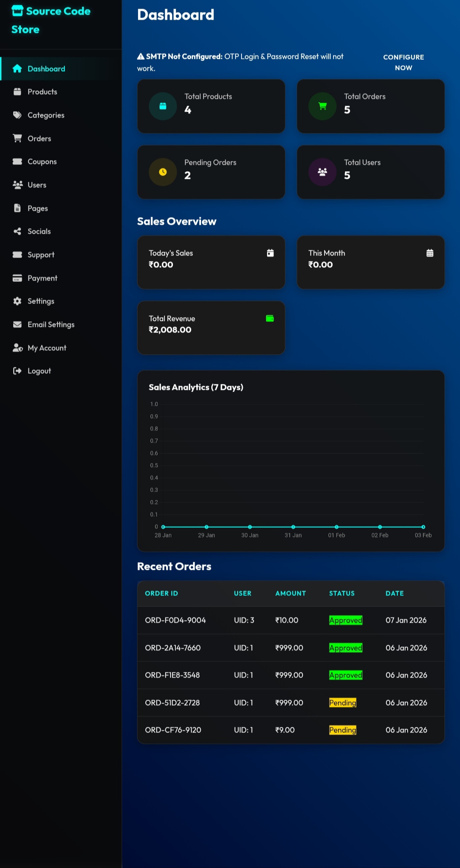Open Dashboard from the sidebar menu
The image size is (460, 868).
coord(61,69)
